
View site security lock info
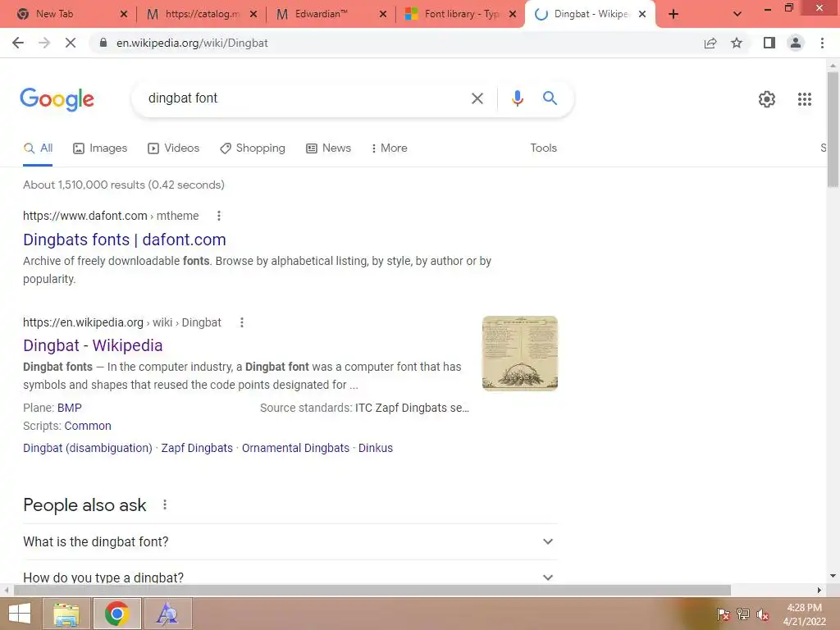click(x=103, y=43)
